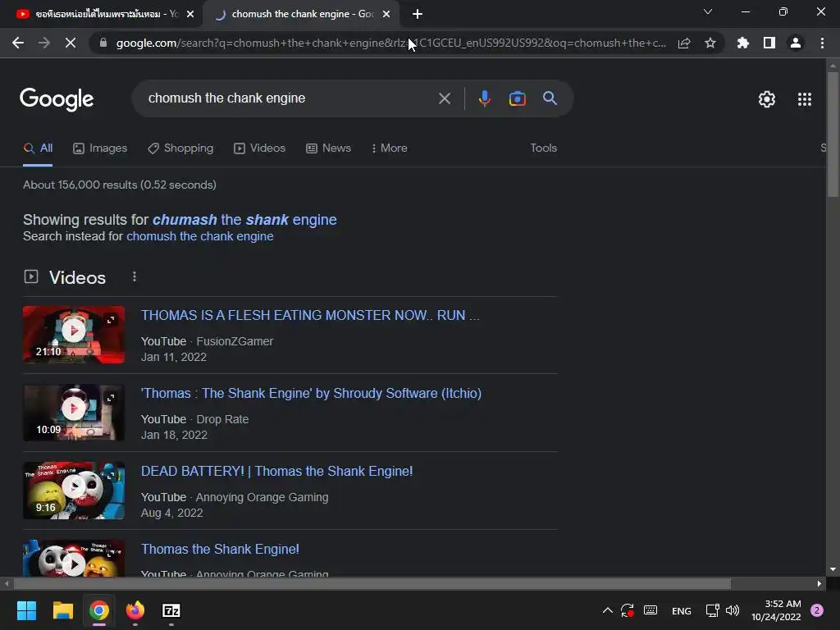Click the Google logo
The height and width of the screenshot is (630, 840).
point(57,99)
